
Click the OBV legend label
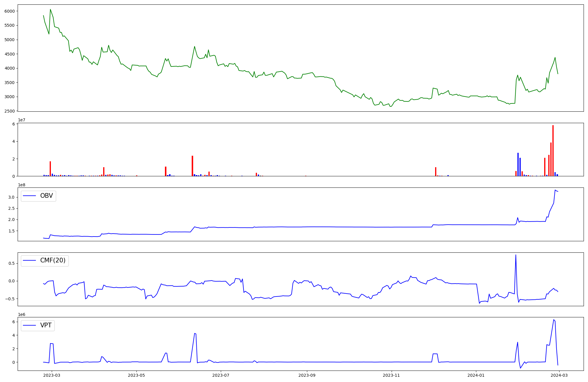point(46,196)
